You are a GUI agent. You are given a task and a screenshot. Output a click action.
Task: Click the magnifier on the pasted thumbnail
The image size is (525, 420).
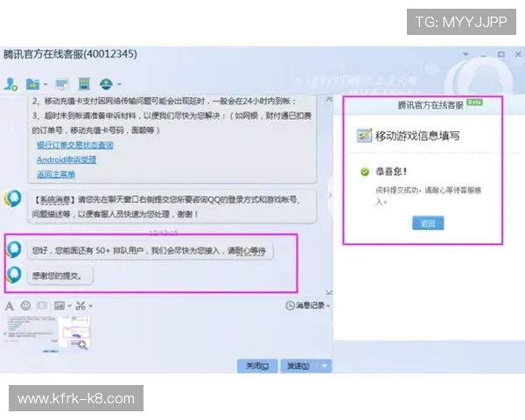pos(83,345)
